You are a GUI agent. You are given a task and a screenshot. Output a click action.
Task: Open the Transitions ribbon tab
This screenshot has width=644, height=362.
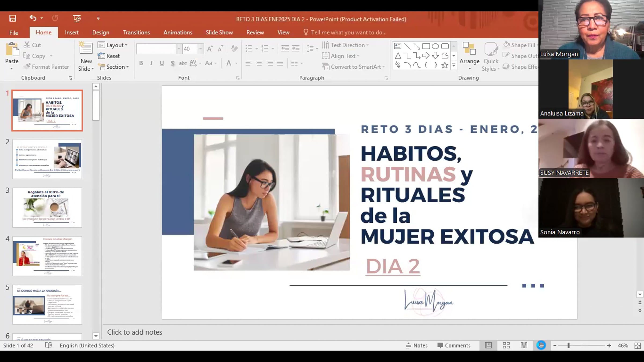(136, 32)
